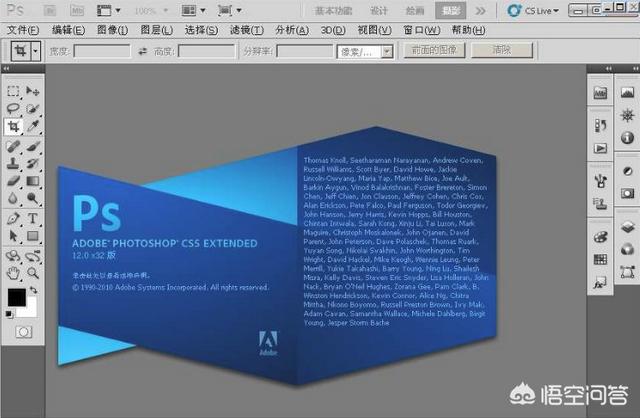Open the 文件(F) menu

click(x=23, y=30)
